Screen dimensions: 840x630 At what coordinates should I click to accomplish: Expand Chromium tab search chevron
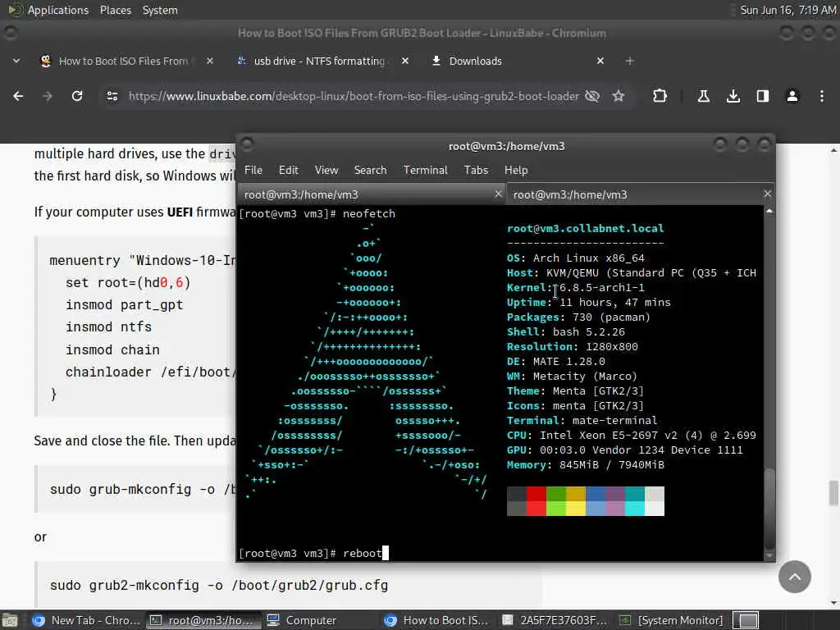click(x=16, y=61)
